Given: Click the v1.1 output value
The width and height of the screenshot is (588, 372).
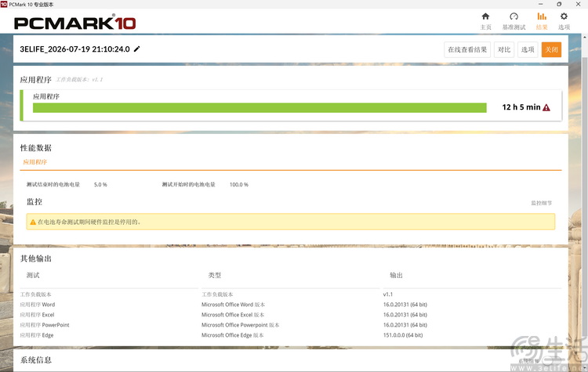Looking at the screenshot, I should [x=388, y=294].
